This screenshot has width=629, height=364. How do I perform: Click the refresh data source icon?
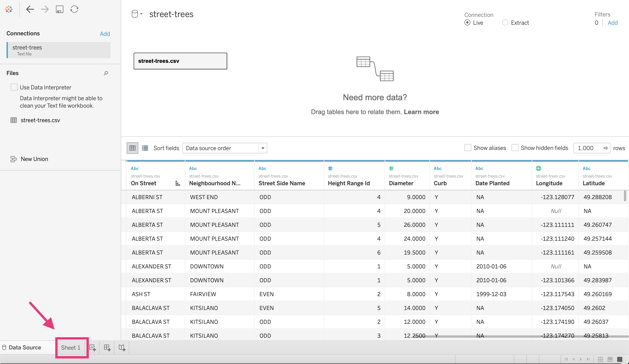point(74,9)
